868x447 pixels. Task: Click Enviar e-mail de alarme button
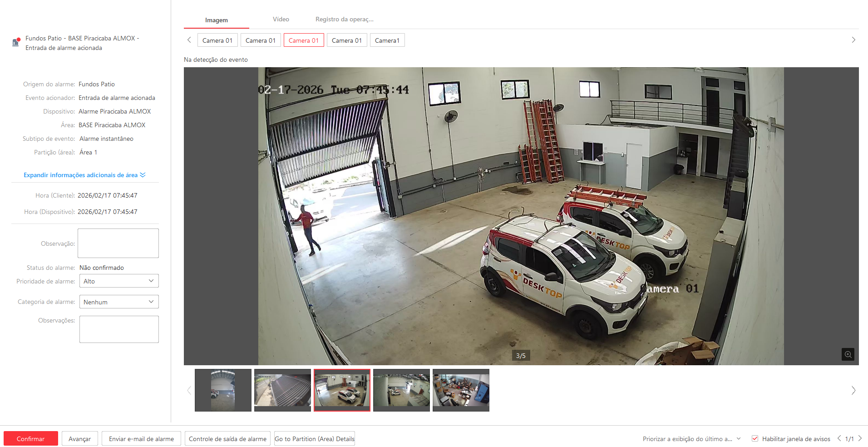(x=141, y=439)
